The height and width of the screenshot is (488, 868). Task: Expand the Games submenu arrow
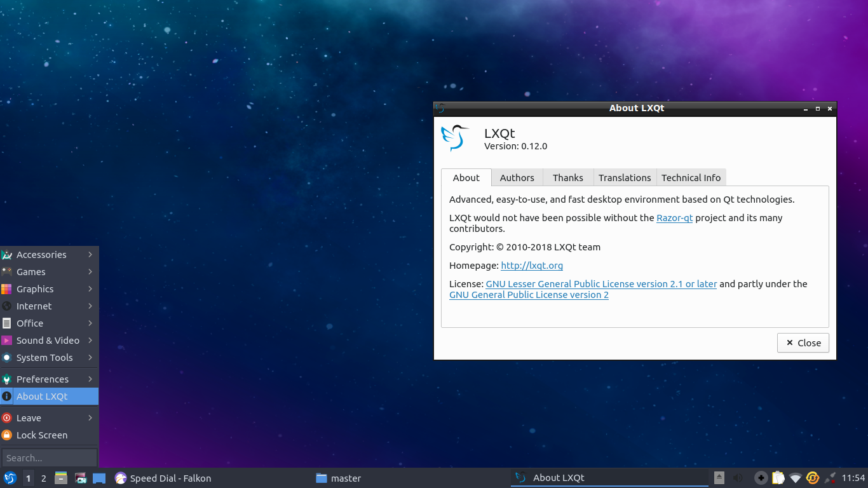point(90,272)
